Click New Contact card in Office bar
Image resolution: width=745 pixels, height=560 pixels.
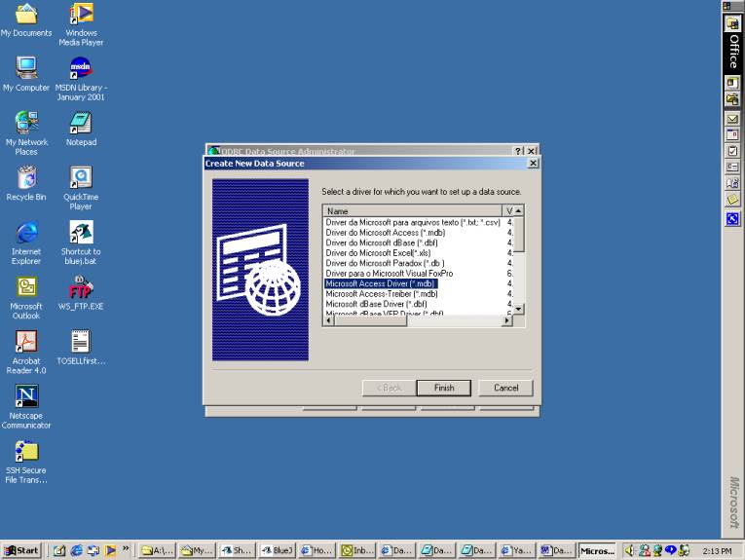tap(732, 167)
